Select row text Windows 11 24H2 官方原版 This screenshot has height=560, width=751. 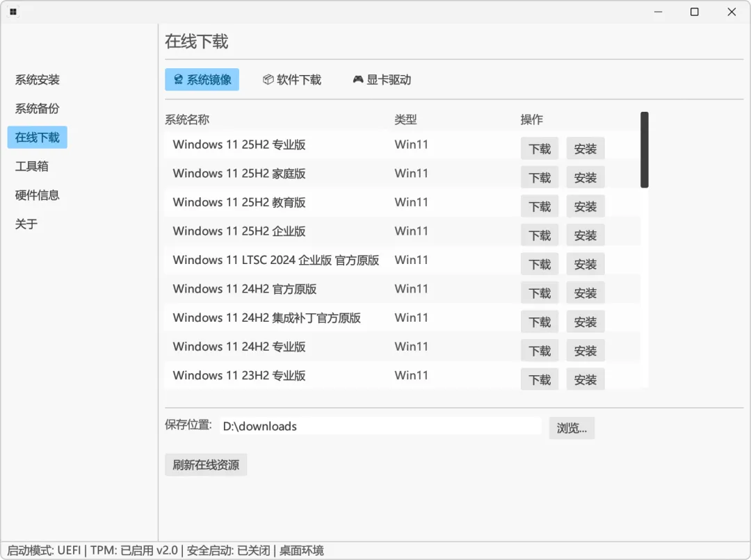click(x=245, y=289)
